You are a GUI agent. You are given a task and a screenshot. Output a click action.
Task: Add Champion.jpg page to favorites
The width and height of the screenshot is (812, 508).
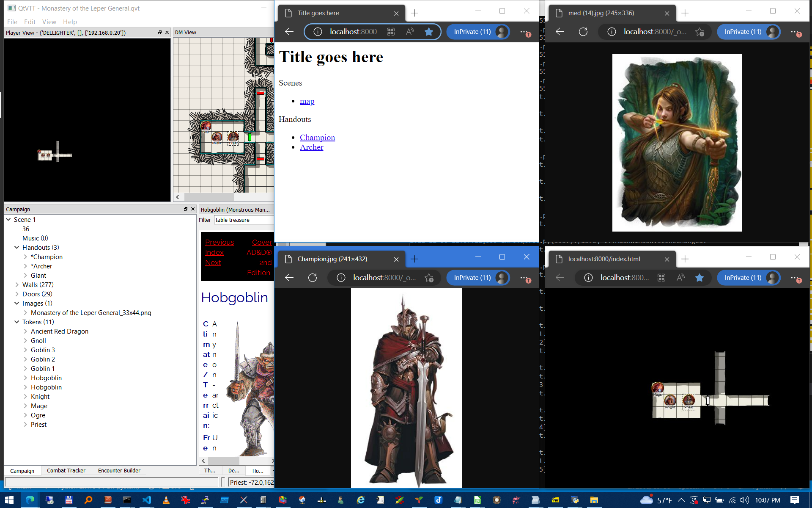coord(429,278)
